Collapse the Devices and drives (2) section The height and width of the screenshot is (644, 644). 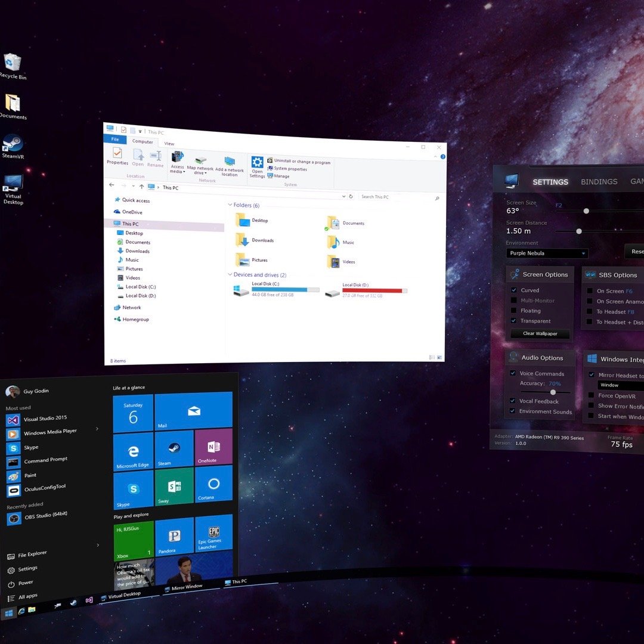pos(230,274)
